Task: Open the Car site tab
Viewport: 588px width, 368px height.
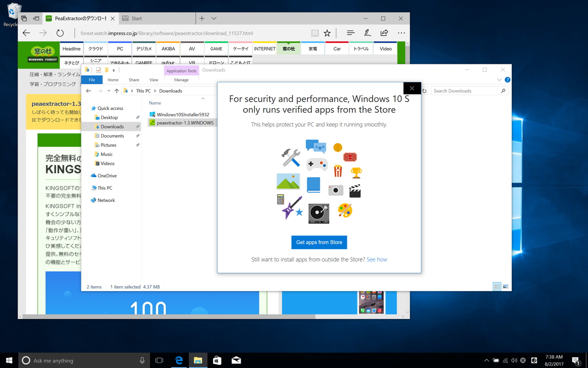Action: pos(337,48)
